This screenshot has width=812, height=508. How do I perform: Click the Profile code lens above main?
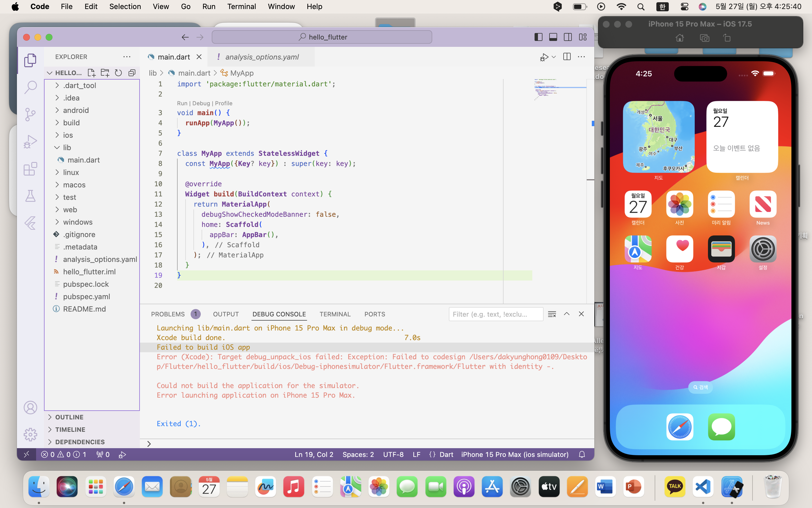click(x=224, y=103)
